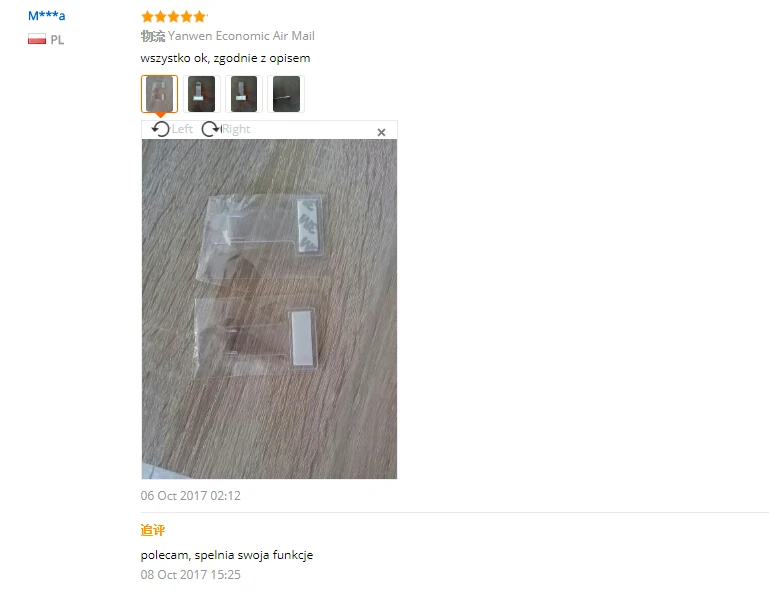The image size is (769, 591).
Task: Click the 06 Oct 2017 02:12 timestamp
Action: pyautogui.click(x=190, y=496)
